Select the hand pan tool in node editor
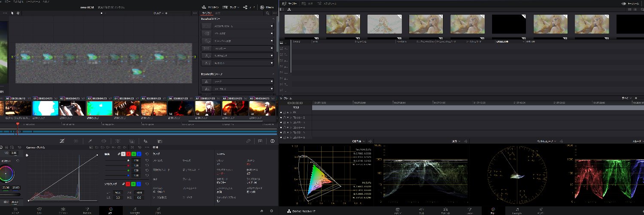Screen dimensions: 644x215 18,13
